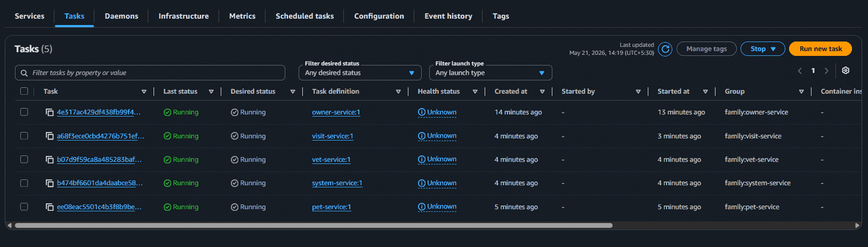Open task ee08eac5501c4b3f8b9be link
This screenshot has height=247, width=868.
(x=99, y=207)
